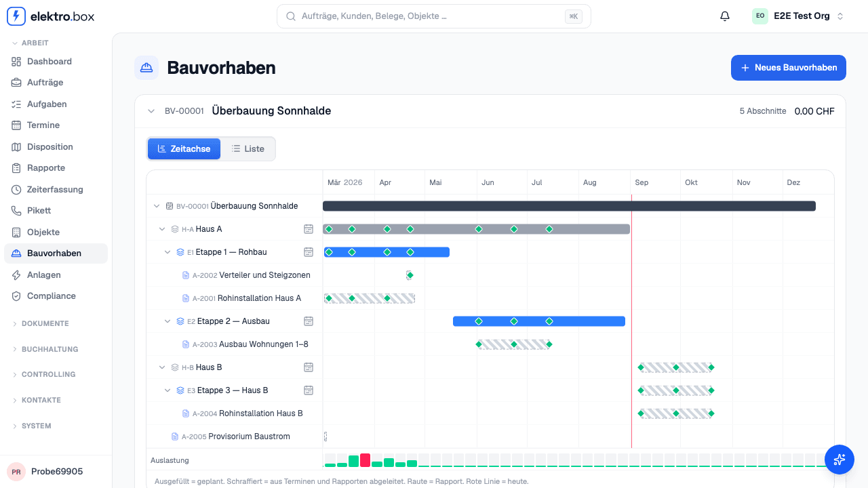
Task: Open the sparkle assistant floating button
Action: pyautogui.click(x=840, y=460)
